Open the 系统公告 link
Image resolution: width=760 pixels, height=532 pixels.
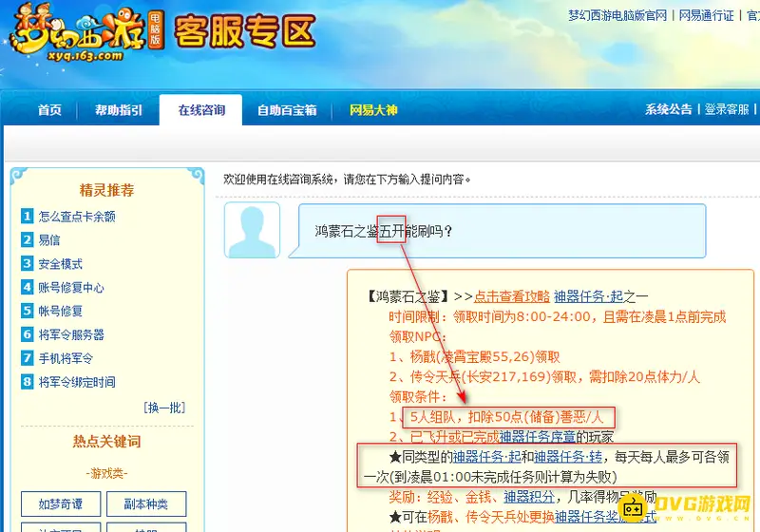669,109
